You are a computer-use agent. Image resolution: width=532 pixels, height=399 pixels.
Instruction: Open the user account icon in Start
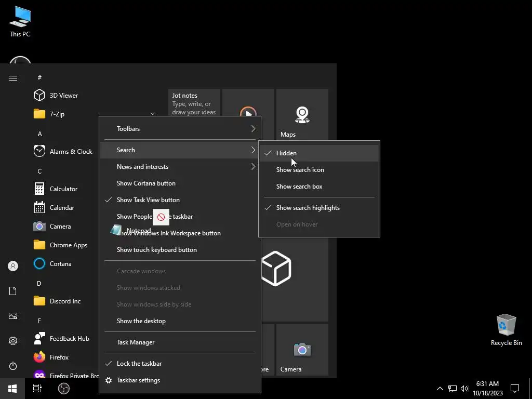click(x=13, y=266)
